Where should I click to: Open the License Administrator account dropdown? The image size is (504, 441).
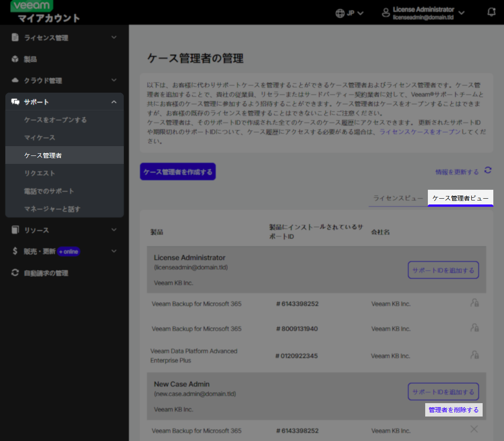click(x=462, y=13)
